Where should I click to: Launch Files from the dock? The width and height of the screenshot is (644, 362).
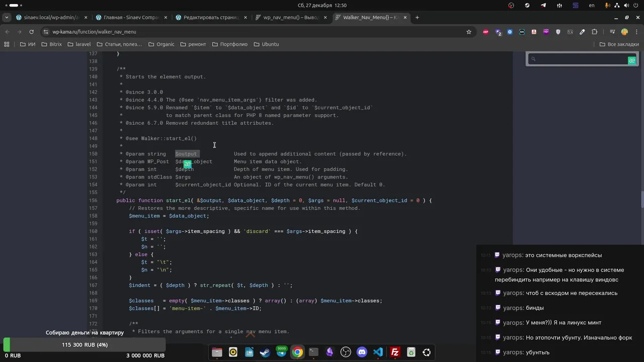[x=217, y=352]
